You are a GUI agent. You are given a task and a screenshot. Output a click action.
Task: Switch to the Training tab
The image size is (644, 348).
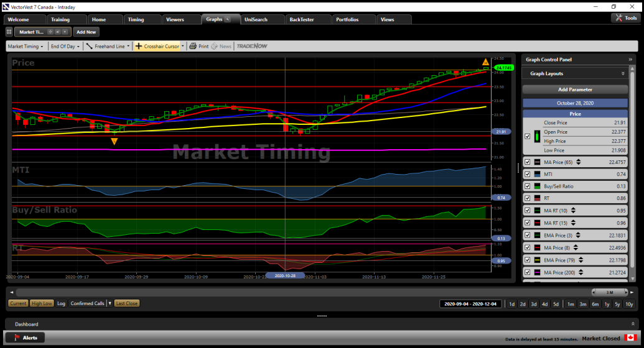pos(66,19)
